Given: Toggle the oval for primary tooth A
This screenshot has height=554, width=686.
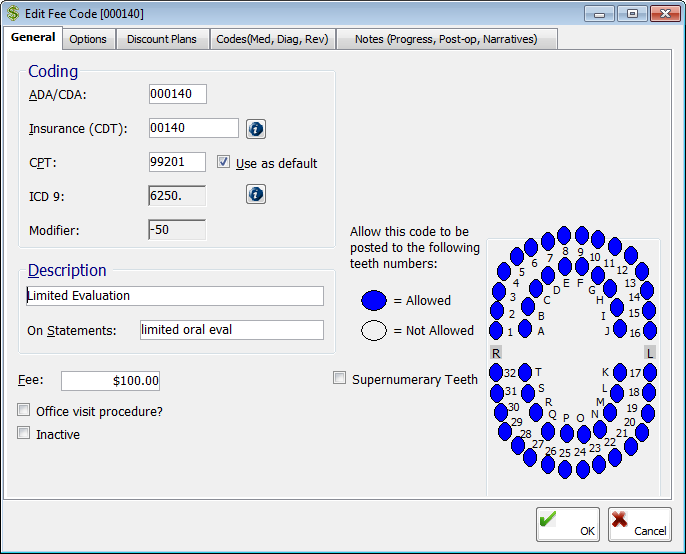Looking at the screenshot, I should 525,329.
